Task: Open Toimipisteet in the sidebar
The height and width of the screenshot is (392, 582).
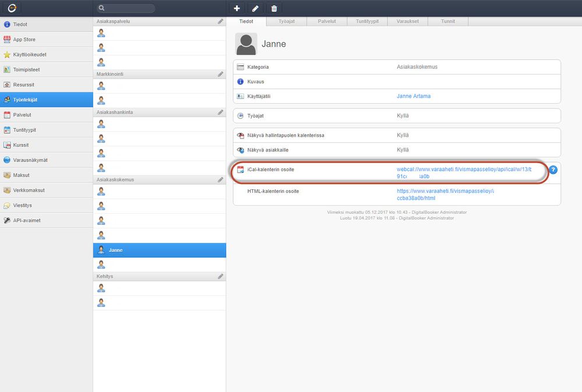Action: pos(47,69)
